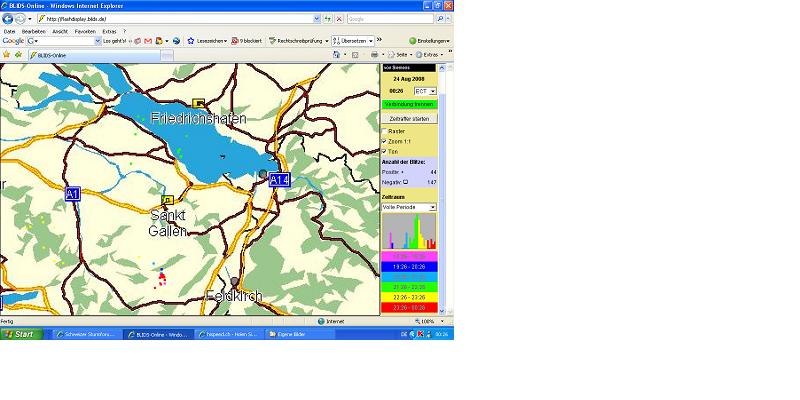The height and width of the screenshot is (400, 800).
Task: Open the Favoriten menu
Action: 85,31
